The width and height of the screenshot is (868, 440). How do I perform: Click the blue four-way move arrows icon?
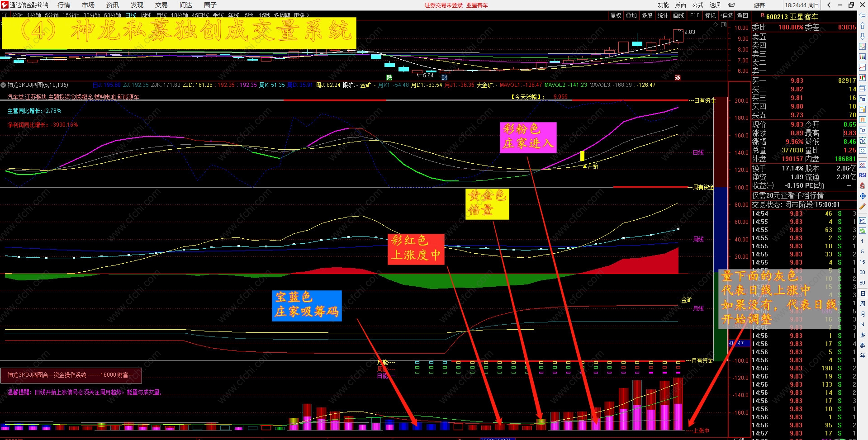(862, 196)
